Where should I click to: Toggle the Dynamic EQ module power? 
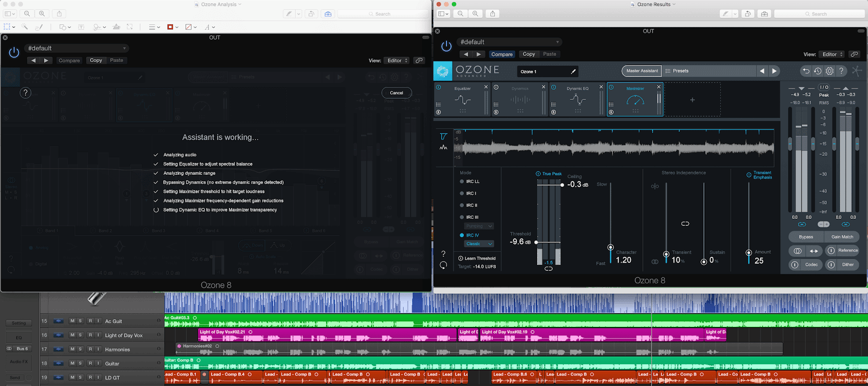coord(553,87)
